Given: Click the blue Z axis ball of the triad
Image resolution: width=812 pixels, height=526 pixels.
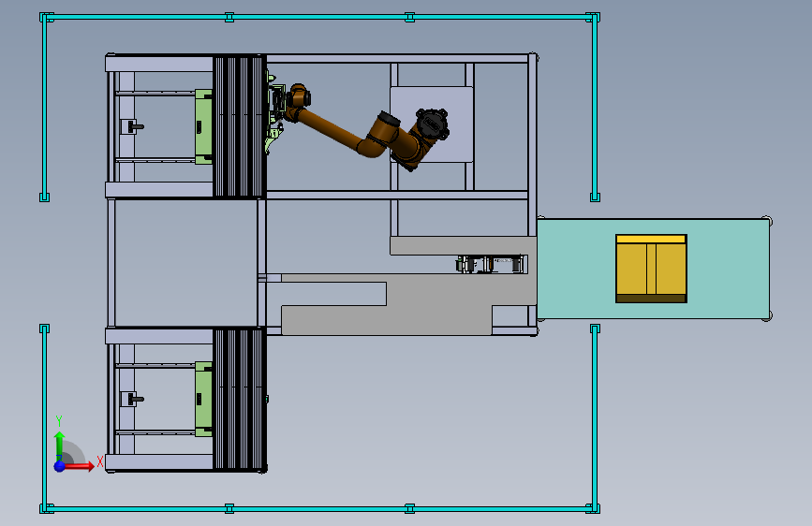Looking at the screenshot, I should tap(60, 466).
